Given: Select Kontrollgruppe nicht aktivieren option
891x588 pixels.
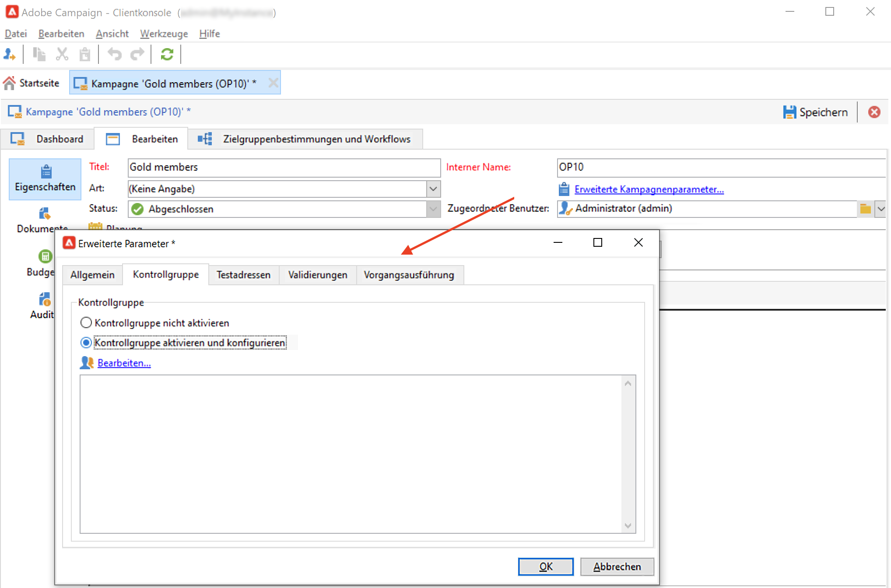Looking at the screenshot, I should pos(86,323).
